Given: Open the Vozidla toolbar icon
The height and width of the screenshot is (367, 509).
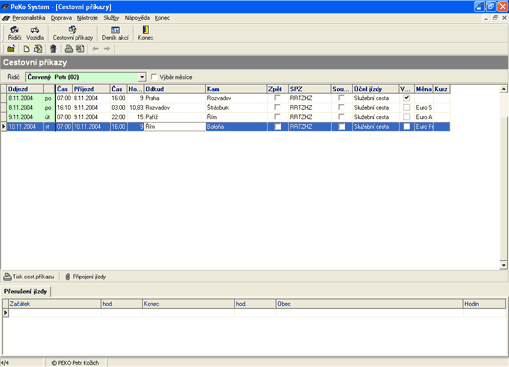Looking at the screenshot, I should [x=35, y=33].
